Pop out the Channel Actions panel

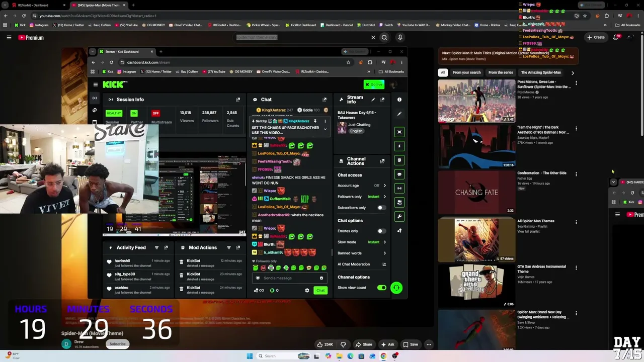382,161
